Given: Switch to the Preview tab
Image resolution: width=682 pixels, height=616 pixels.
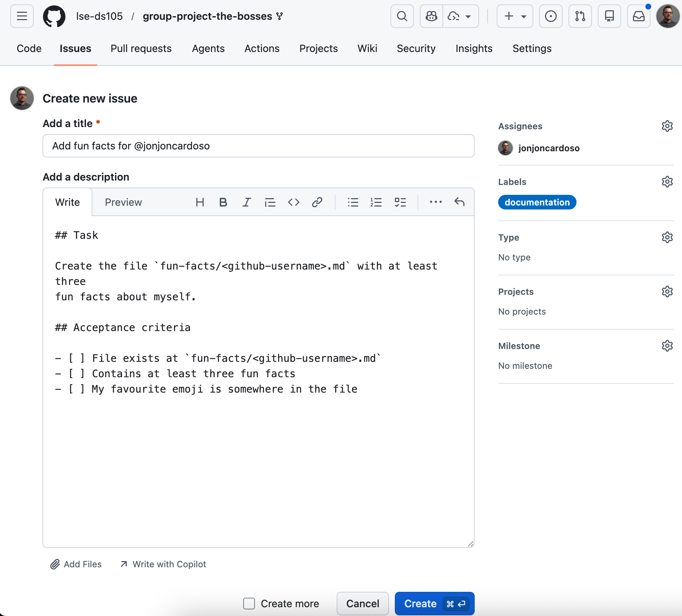Looking at the screenshot, I should coord(123,202).
